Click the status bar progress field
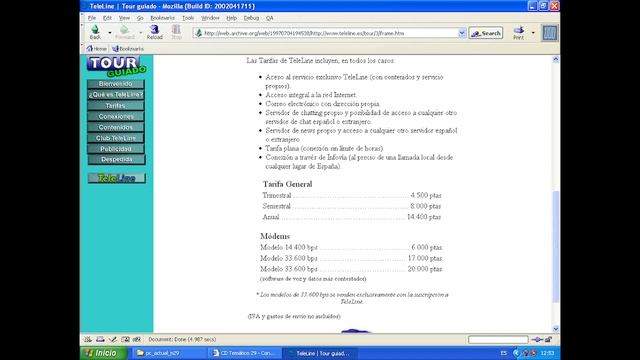The width and height of the screenshot is (640, 360). pyautogui.click(x=498, y=340)
